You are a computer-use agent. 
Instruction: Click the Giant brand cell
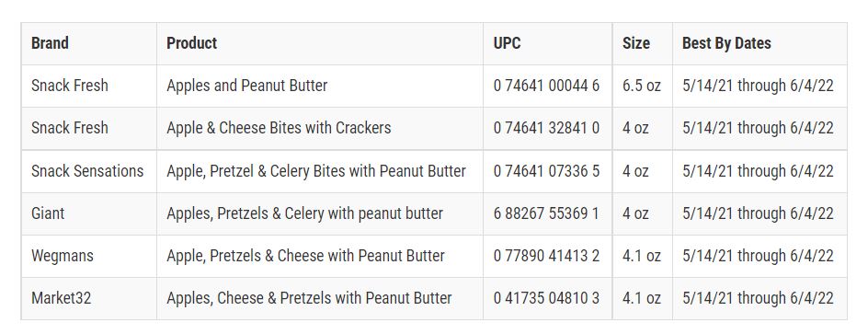(88, 213)
